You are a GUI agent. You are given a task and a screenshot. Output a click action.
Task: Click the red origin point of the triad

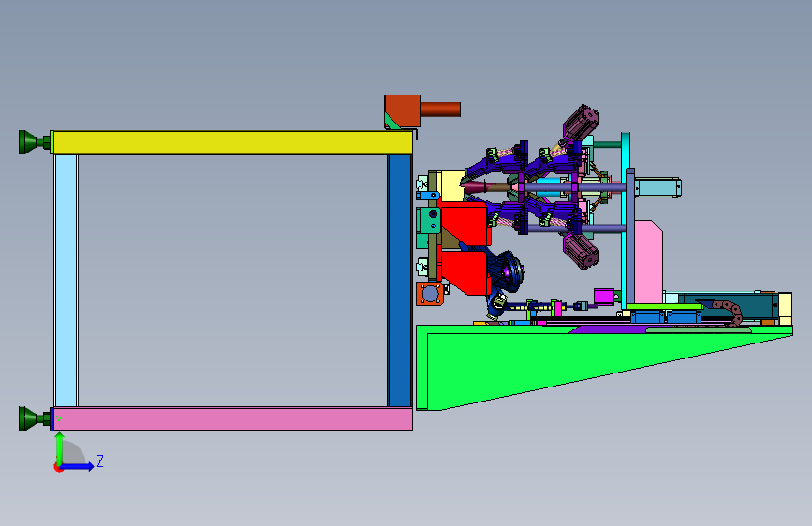click(58, 467)
